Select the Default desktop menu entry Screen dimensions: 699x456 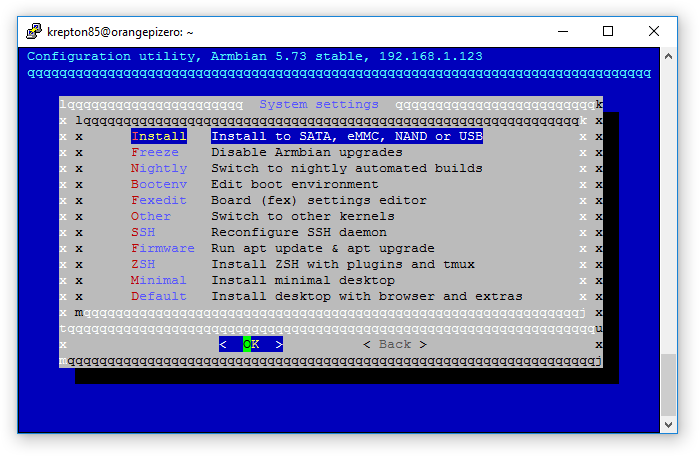click(159, 296)
